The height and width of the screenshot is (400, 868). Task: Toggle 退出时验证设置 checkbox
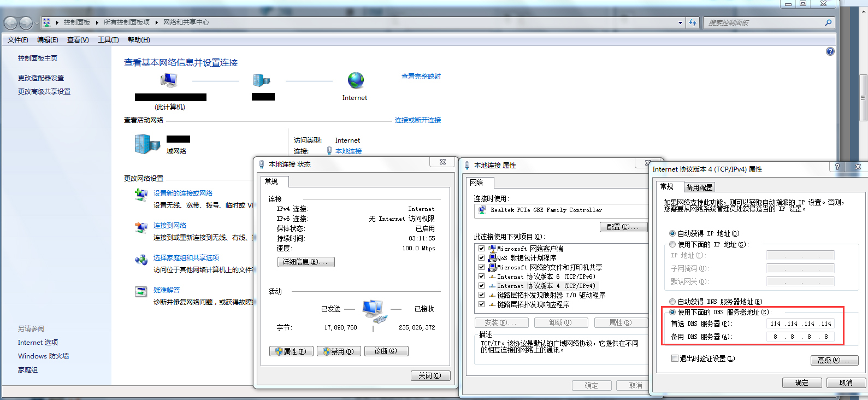(x=675, y=358)
